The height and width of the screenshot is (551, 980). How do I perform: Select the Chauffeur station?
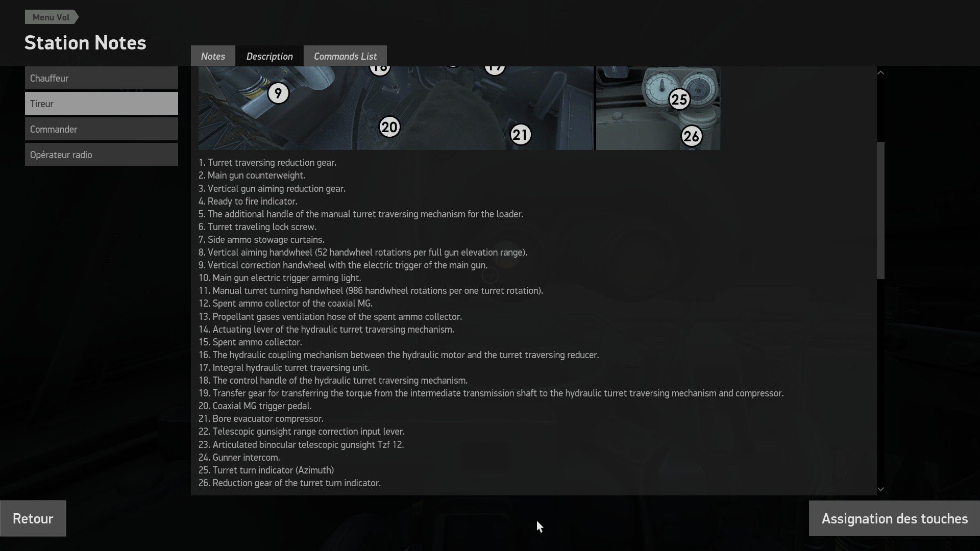click(x=102, y=78)
